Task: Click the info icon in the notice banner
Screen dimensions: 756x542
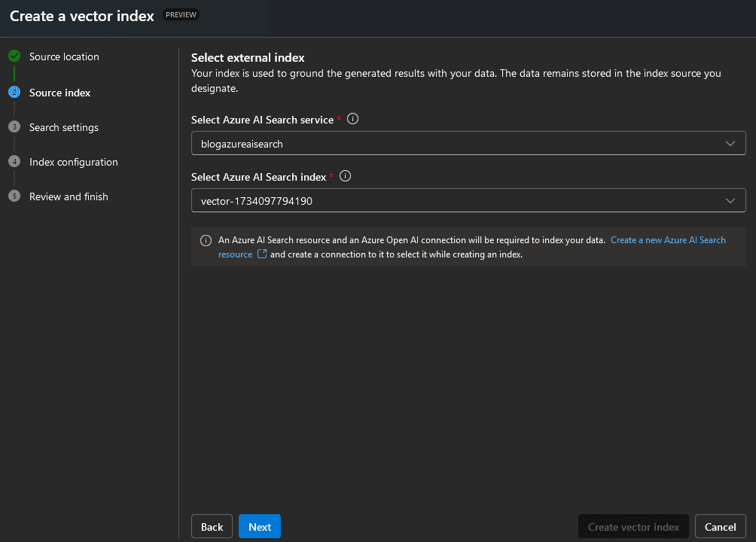Action: click(205, 239)
